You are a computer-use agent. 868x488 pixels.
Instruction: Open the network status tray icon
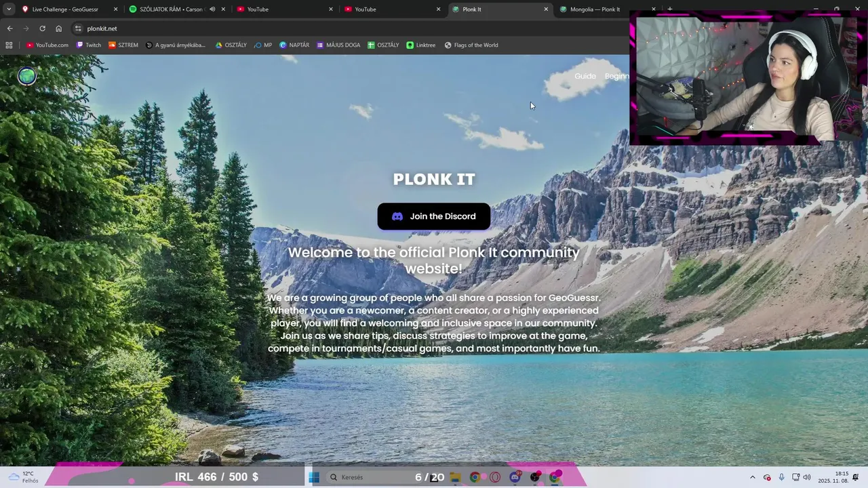(x=795, y=477)
